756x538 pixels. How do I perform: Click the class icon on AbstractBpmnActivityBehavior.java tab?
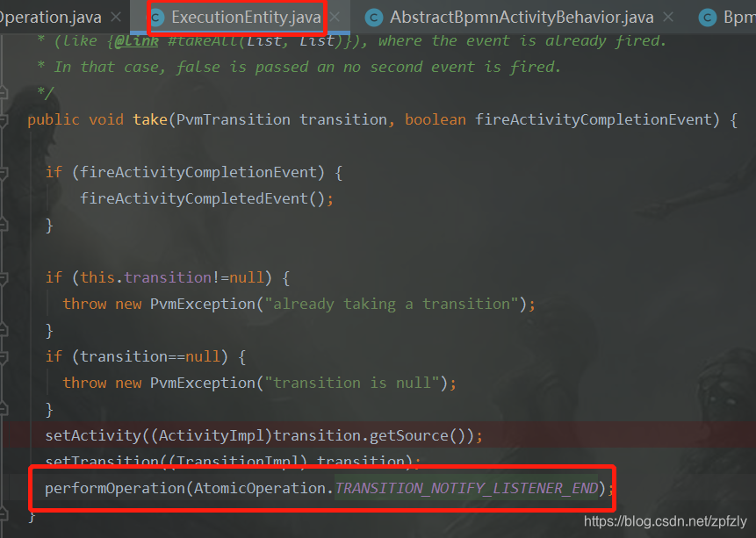(x=374, y=18)
